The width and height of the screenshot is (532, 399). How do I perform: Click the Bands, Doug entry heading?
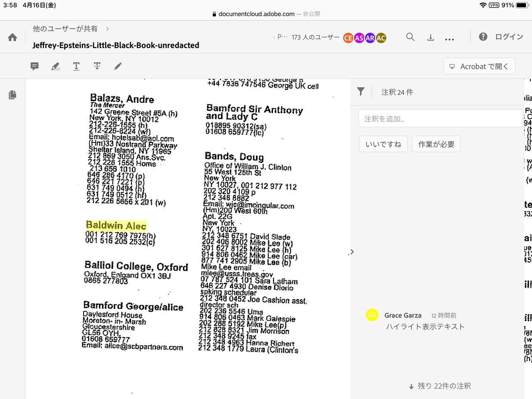pyautogui.click(x=234, y=157)
